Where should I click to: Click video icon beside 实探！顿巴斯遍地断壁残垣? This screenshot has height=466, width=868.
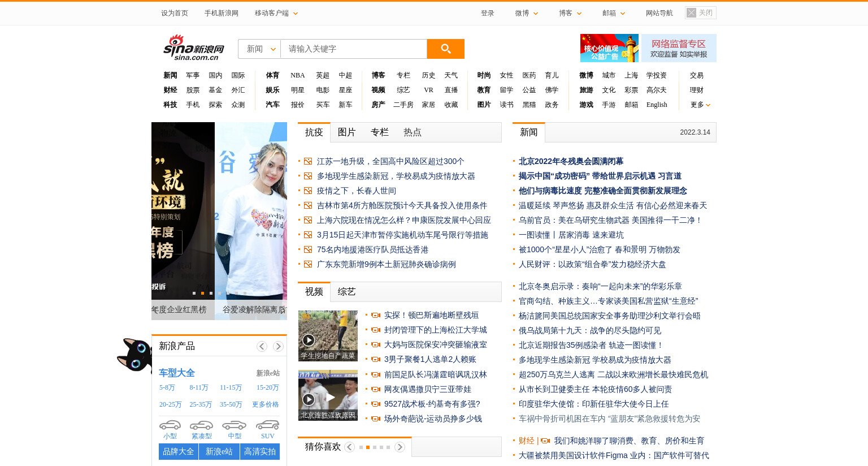tap(376, 315)
